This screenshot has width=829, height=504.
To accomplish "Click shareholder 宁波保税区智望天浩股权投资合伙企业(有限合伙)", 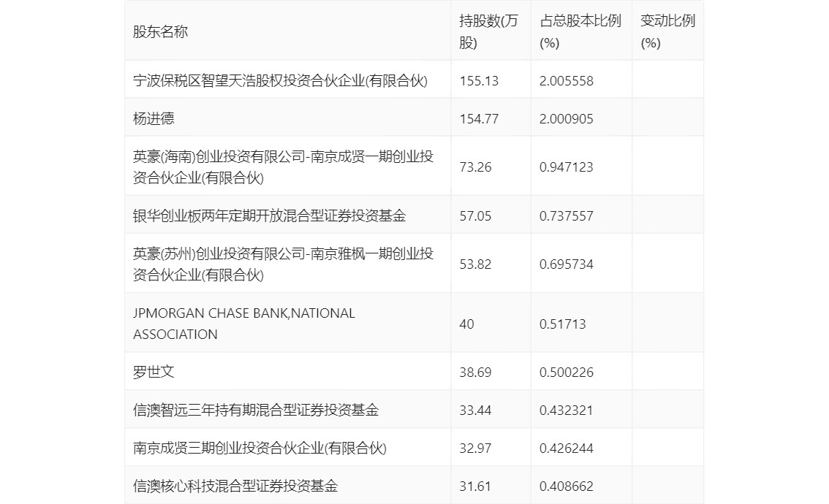I will [x=280, y=80].
